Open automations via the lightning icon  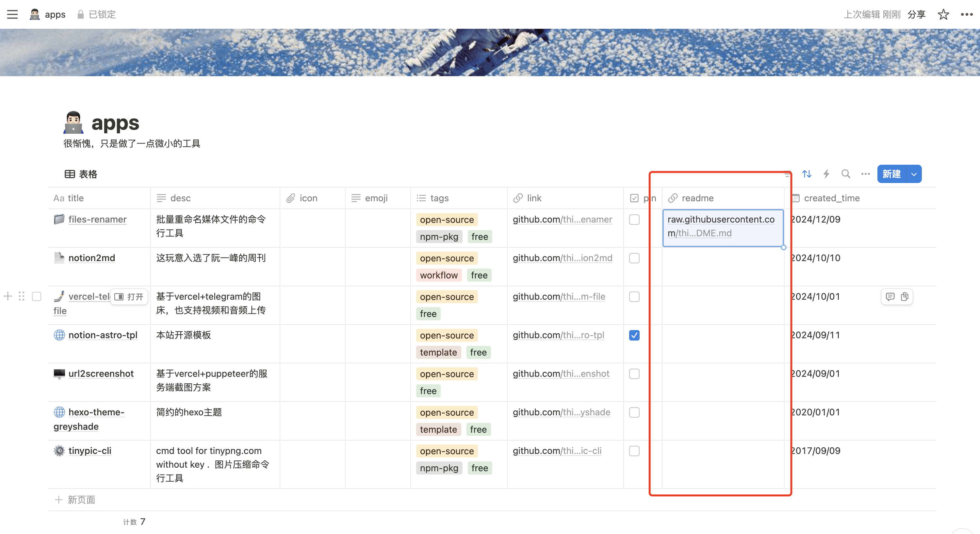(x=826, y=174)
